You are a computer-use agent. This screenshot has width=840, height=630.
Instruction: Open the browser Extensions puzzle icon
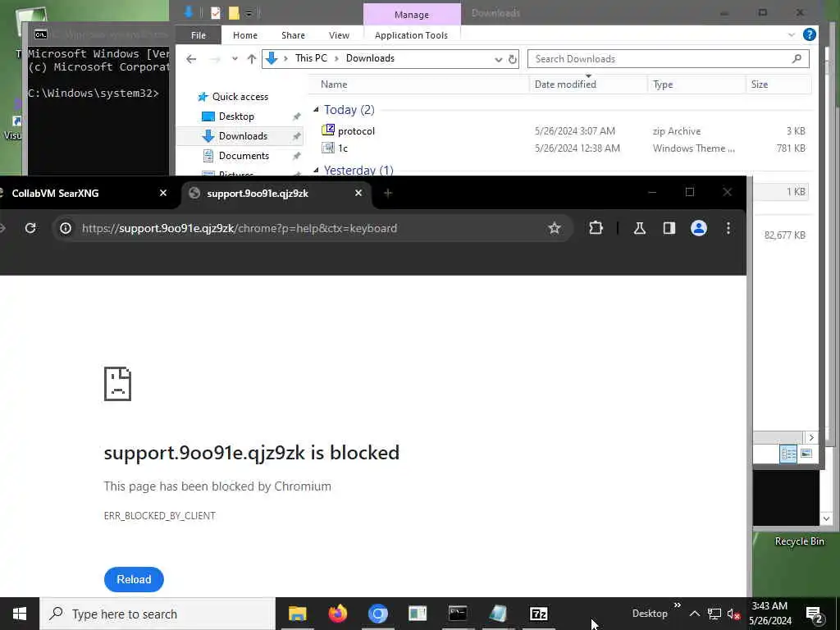(x=596, y=228)
